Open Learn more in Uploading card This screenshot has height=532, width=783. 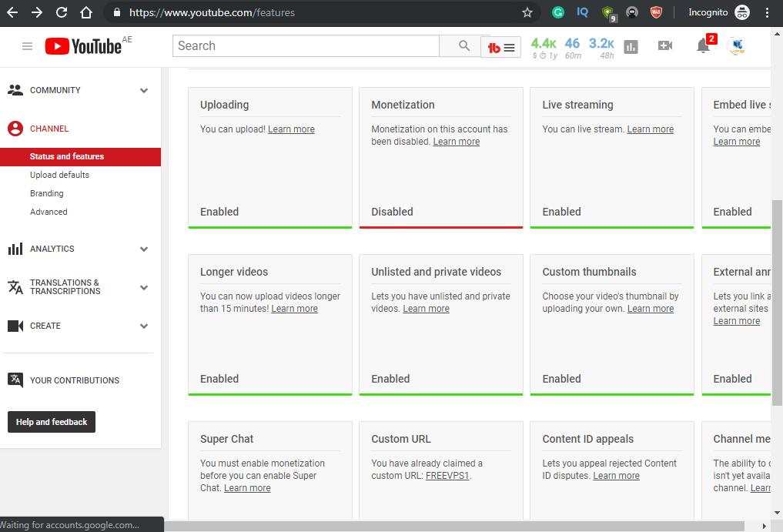click(291, 129)
